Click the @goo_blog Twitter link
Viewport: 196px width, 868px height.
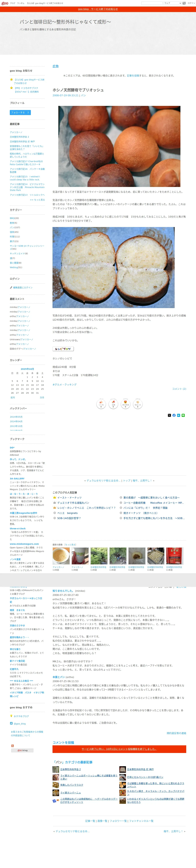[20, 723]
